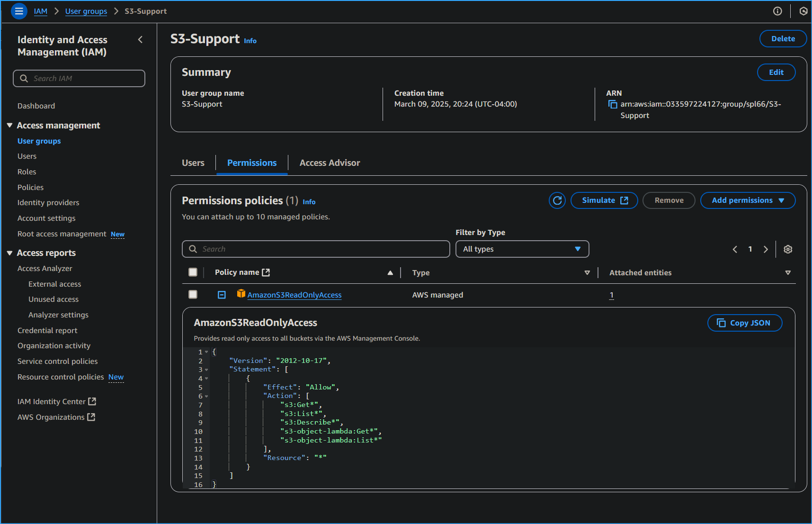Image resolution: width=812 pixels, height=524 pixels.
Task: Open the AmazonS3ReadOnlyAccess policy link
Action: pos(294,295)
